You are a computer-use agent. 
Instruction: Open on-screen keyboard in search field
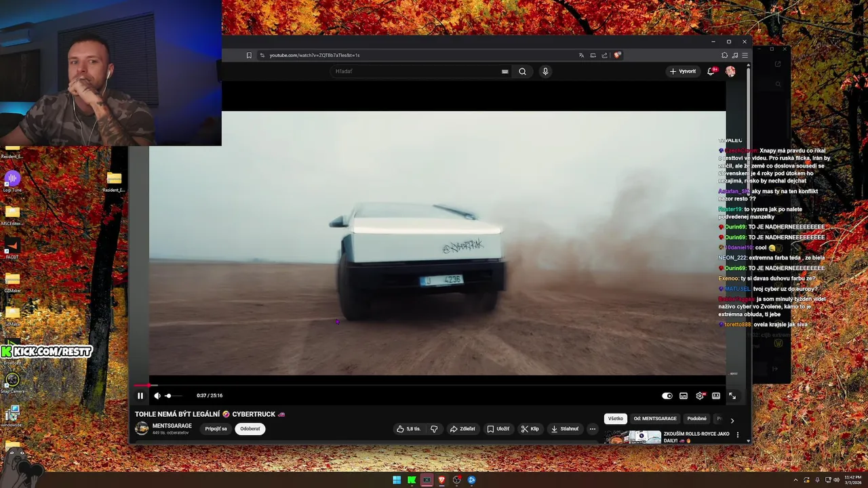pyautogui.click(x=505, y=71)
